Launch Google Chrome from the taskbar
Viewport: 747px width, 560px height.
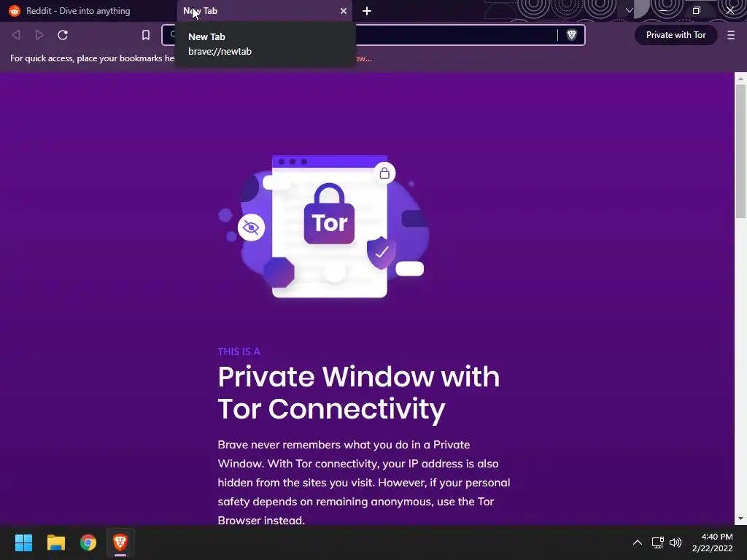pos(88,542)
